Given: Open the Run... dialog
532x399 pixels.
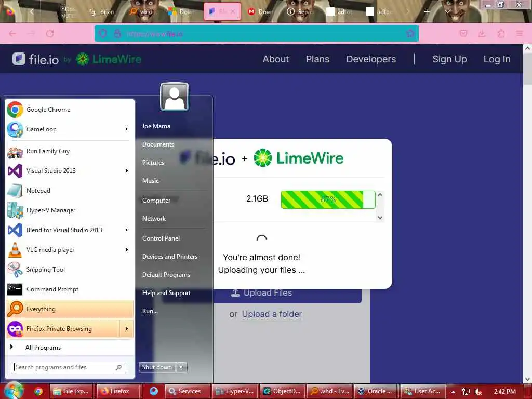Looking at the screenshot, I should pyautogui.click(x=150, y=311).
